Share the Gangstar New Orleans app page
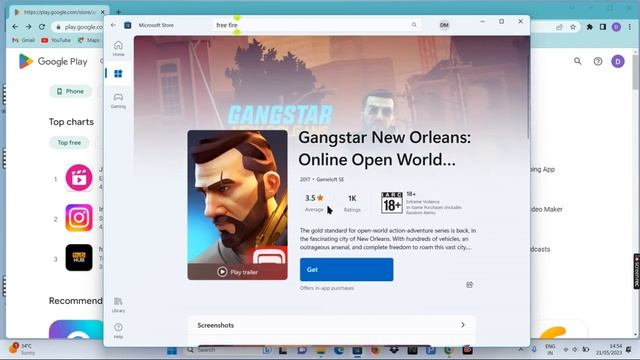Screen dimensions: 640x360 tap(469, 284)
